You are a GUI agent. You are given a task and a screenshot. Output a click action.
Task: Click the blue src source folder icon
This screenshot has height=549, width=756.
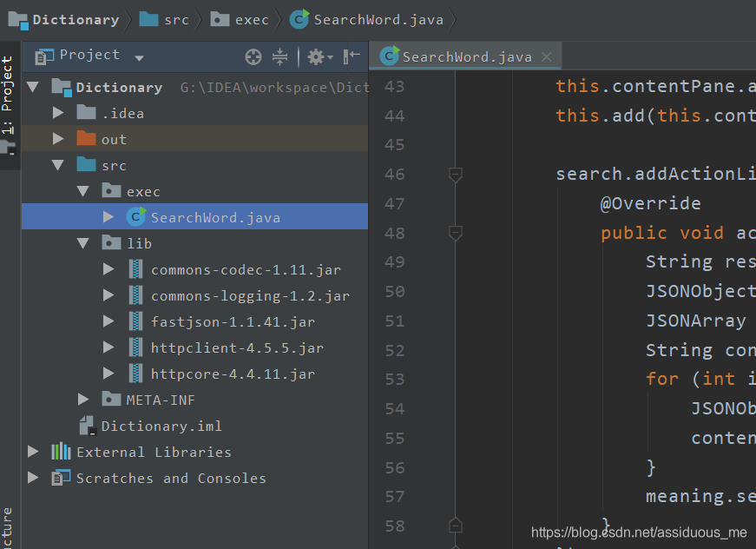coord(86,164)
